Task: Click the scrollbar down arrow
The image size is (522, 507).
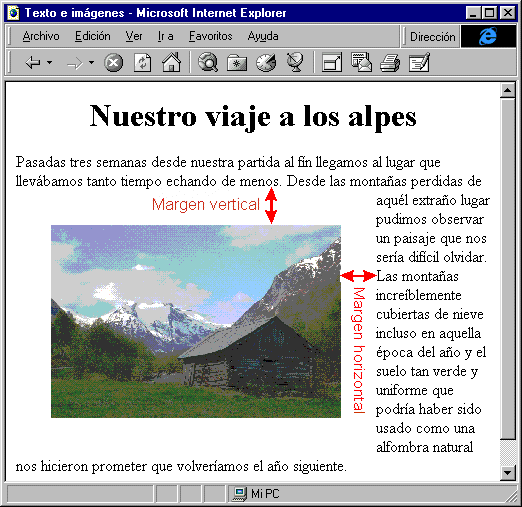Action: (x=508, y=472)
